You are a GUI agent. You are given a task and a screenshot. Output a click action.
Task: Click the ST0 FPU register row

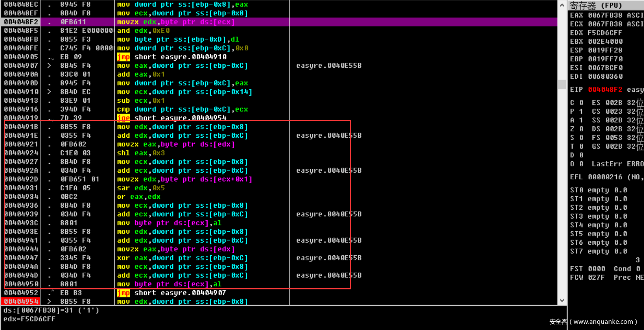point(599,190)
